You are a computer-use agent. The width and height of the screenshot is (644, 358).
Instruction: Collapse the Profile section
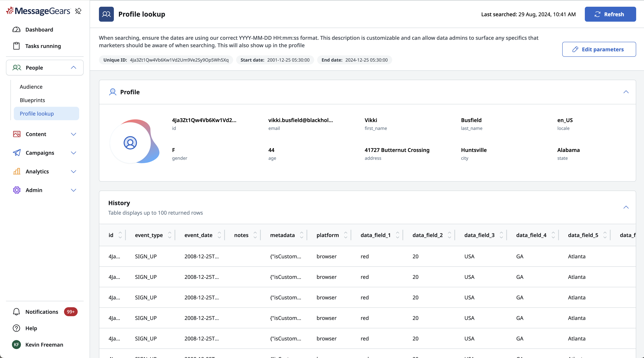(x=626, y=92)
